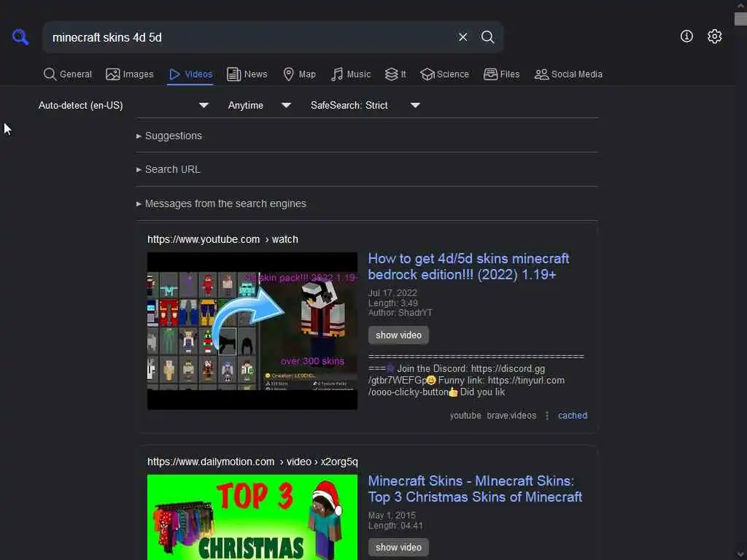Click the 'Length: 04:41' text
The width and height of the screenshot is (747, 560).
[395, 526]
